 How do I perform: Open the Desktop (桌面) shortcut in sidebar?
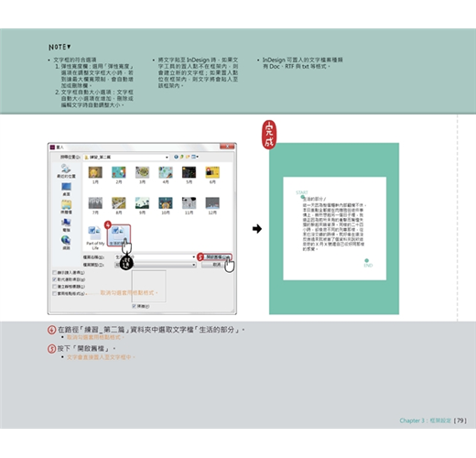tap(66, 189)
